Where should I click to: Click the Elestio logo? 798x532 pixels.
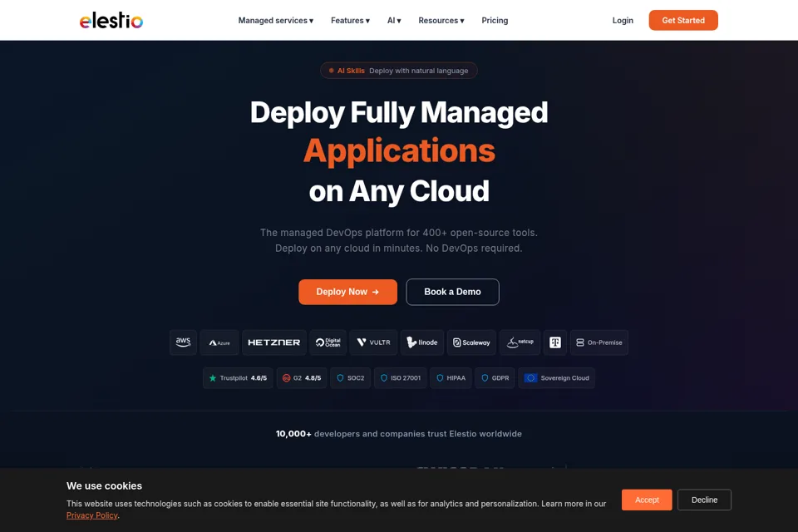(111, 20)
